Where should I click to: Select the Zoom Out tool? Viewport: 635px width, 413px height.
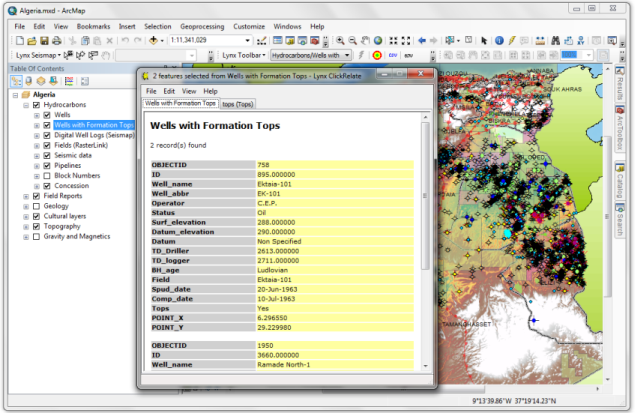[353, 40]
